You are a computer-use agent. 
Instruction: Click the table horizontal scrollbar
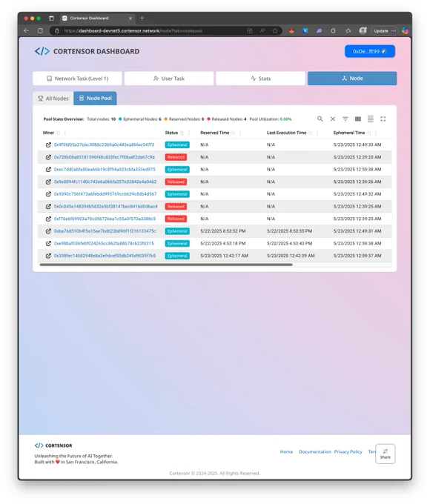coord(166,265)
